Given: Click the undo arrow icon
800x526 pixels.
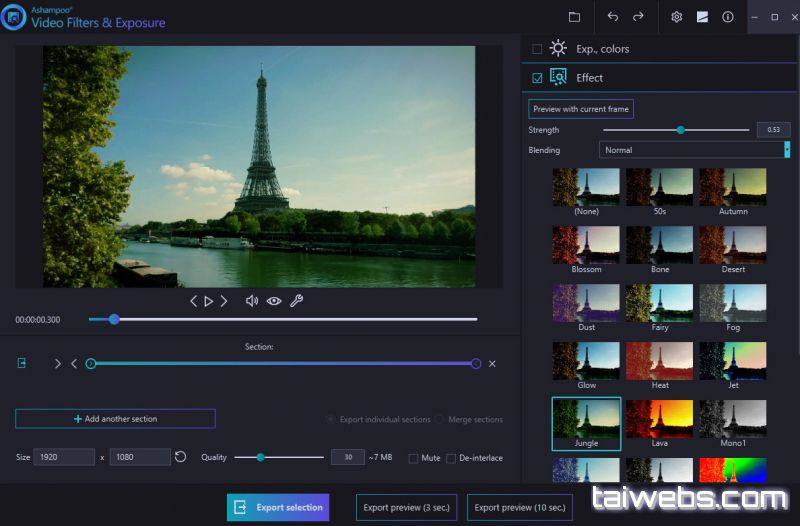Looking at the screenshot, I should tap(613, 17).
